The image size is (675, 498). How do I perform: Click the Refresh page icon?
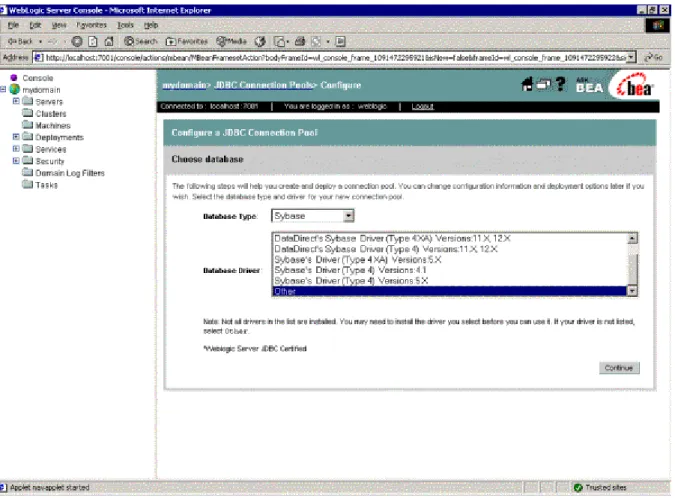93,41
